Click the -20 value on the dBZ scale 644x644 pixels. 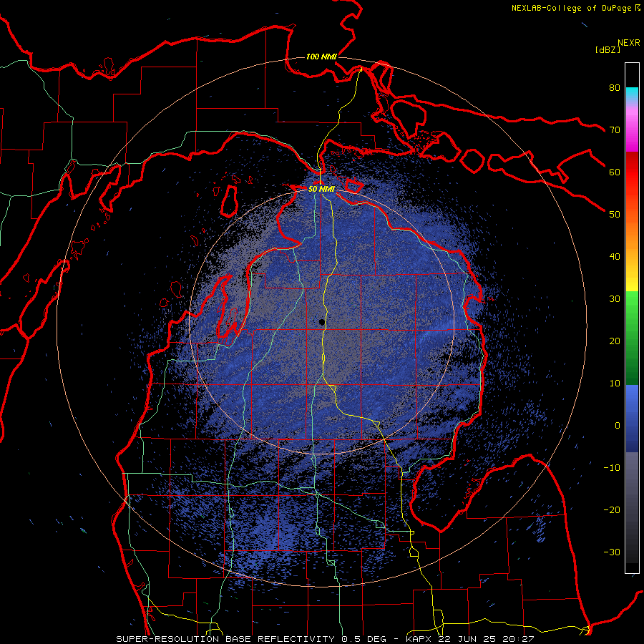(612, 509)
